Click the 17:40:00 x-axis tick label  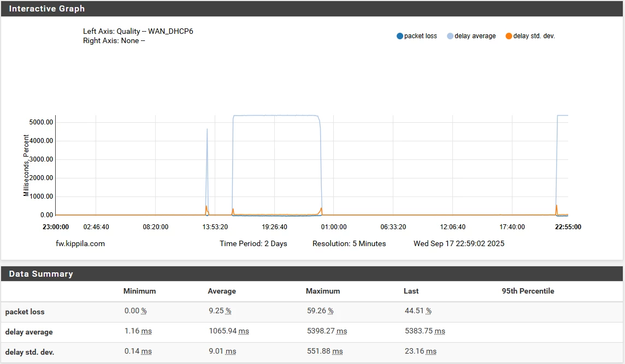pos(512,227)
